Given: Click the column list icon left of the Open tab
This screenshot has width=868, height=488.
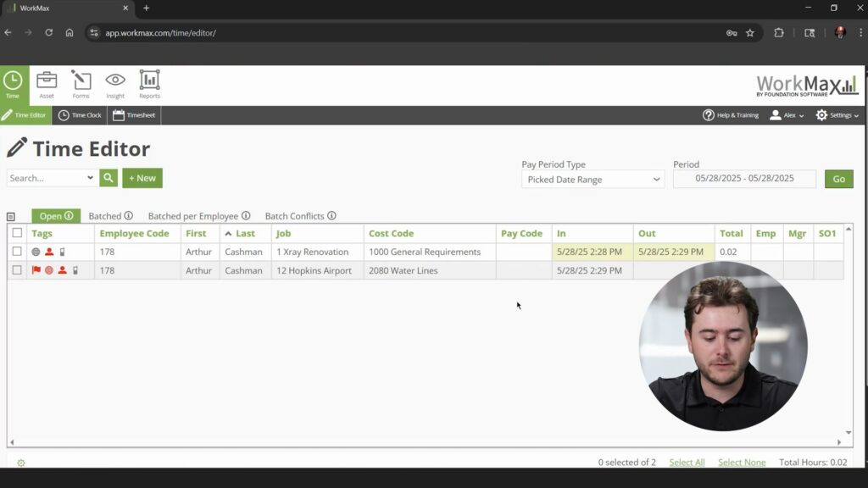Looking at the screenshot, I should [11, 217].
